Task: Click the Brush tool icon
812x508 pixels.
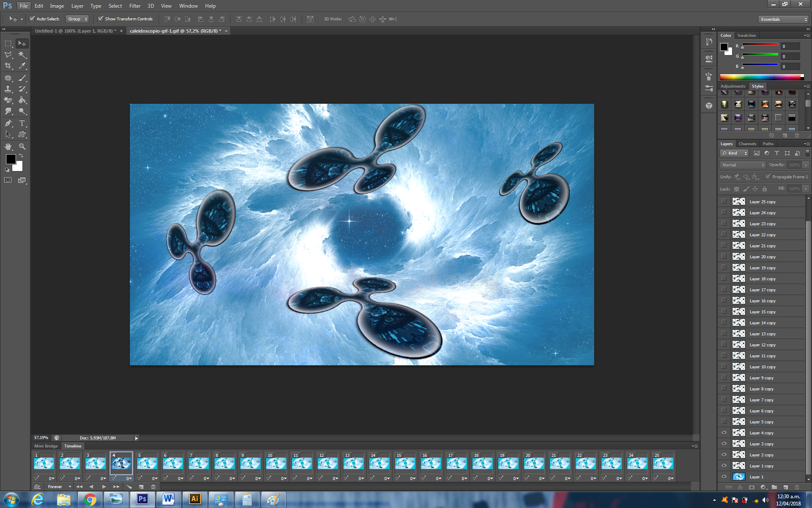Action: coord(22,77)
